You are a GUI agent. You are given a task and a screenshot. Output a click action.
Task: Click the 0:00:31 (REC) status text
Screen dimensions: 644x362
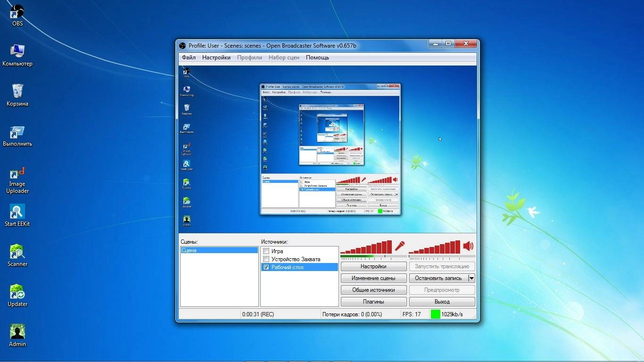[x=258, y=314]
